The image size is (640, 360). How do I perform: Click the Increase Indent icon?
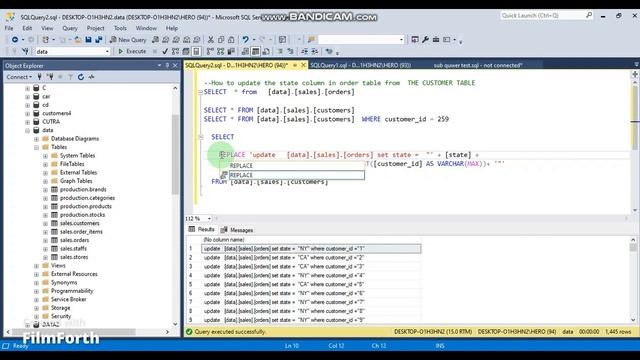pos(315,51)
